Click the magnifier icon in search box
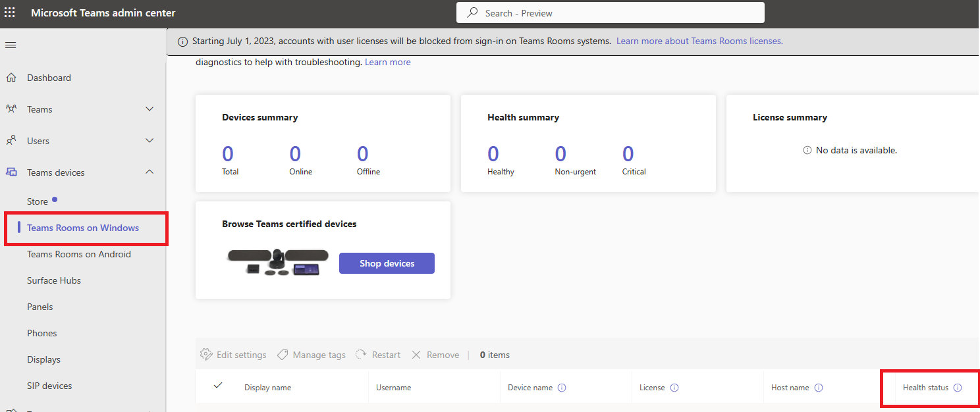980x412 pixels. coord(472,13)
